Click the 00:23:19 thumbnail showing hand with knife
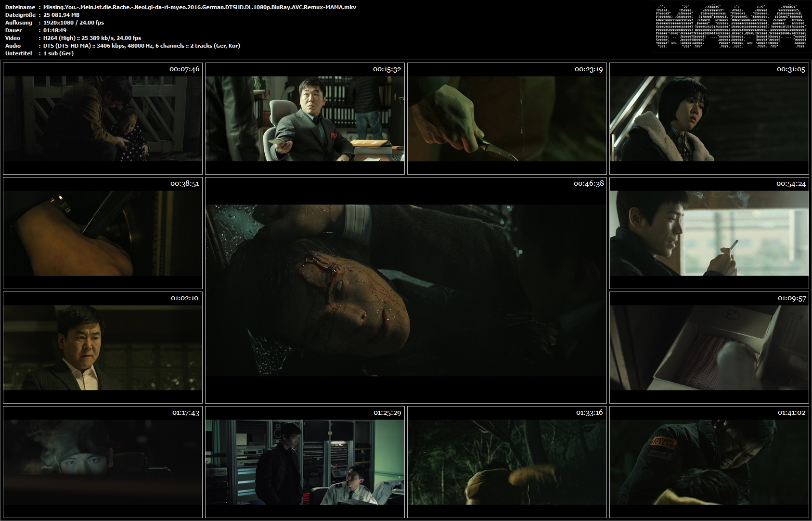 (x=507, y=118)
